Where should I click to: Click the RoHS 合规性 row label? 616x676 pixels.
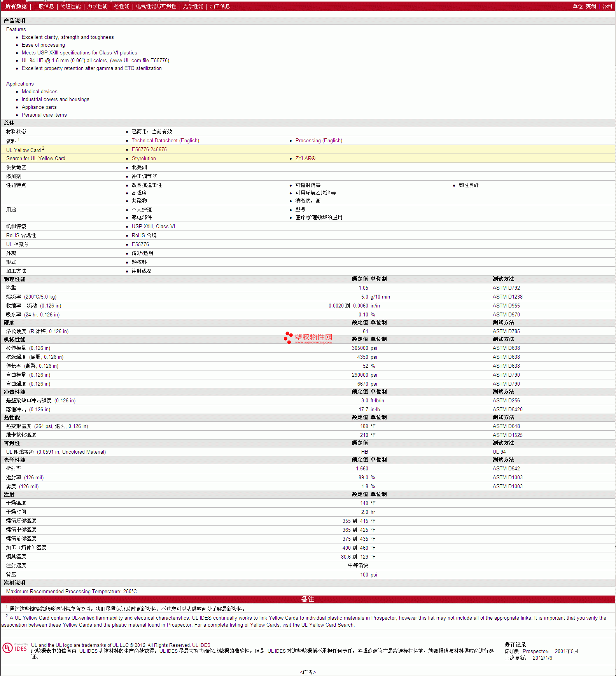point(21,236)
